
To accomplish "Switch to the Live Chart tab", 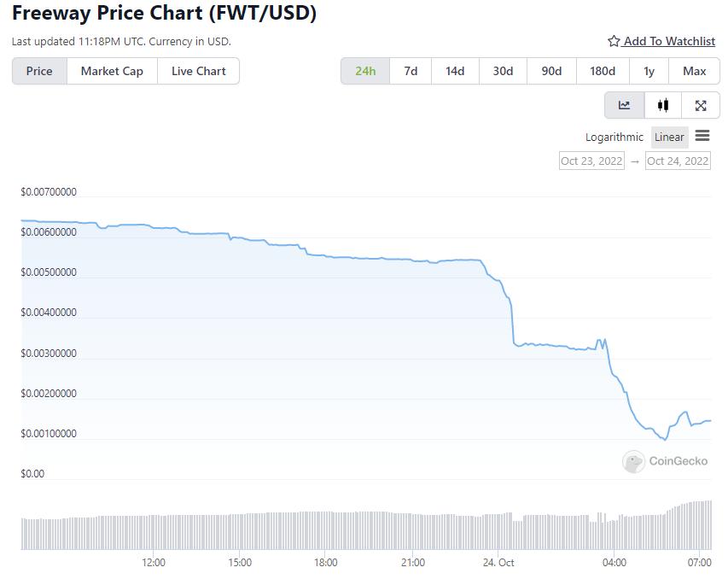I will click(x=198, y=71).
